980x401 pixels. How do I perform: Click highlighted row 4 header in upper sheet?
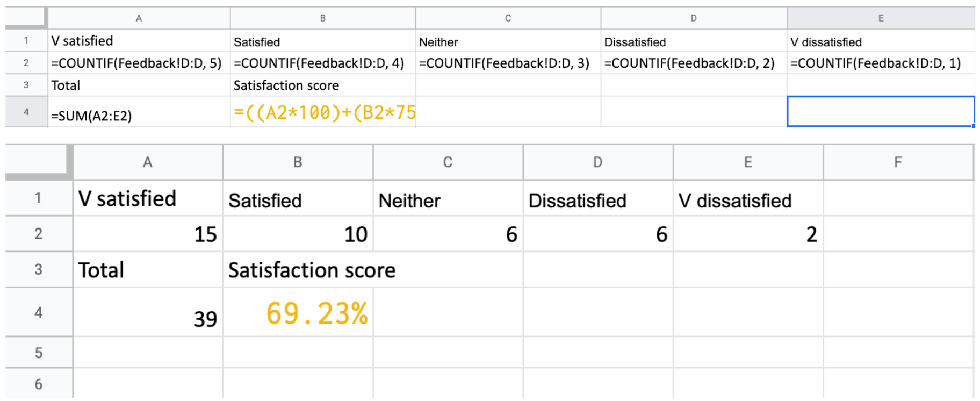(26, 112)
